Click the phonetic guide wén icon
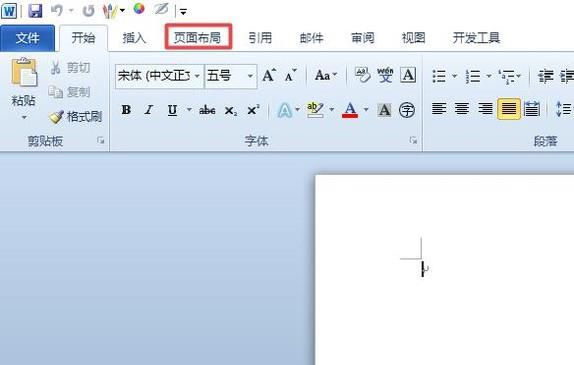This screenshot has height=365, width=574. pos(385,75)
